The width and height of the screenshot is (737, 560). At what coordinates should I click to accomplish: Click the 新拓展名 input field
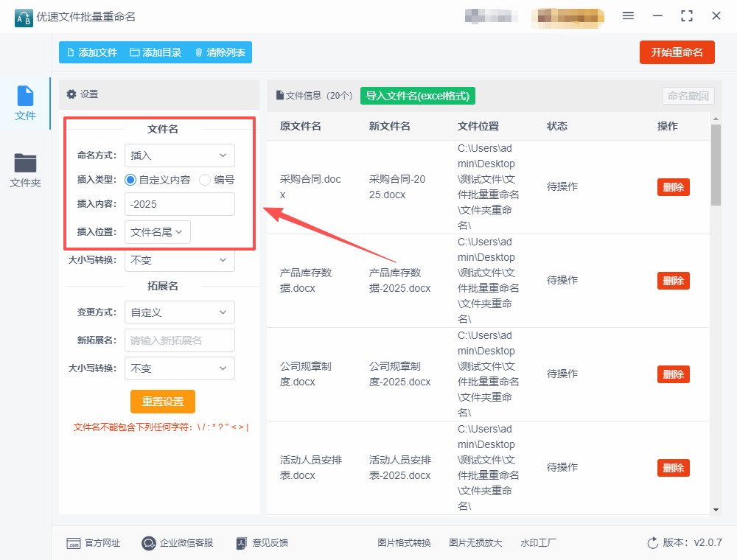(x=179, y=340)
